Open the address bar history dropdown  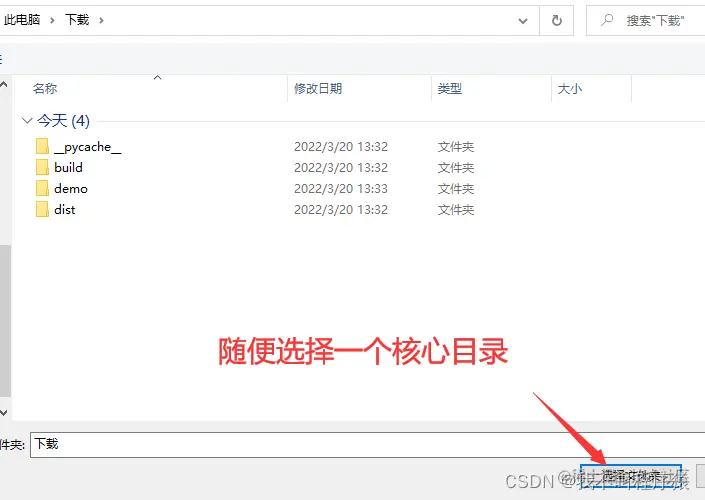click(523, 21)
